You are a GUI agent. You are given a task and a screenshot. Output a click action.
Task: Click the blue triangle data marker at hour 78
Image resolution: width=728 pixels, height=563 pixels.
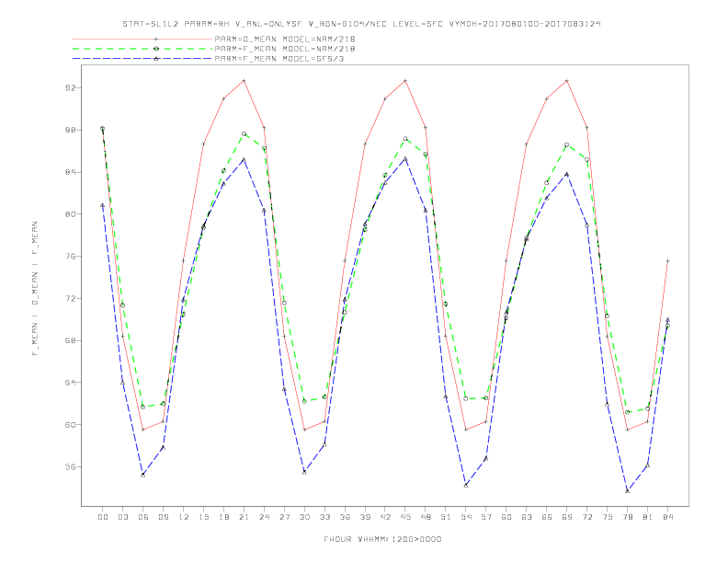(x=627, y=491)
